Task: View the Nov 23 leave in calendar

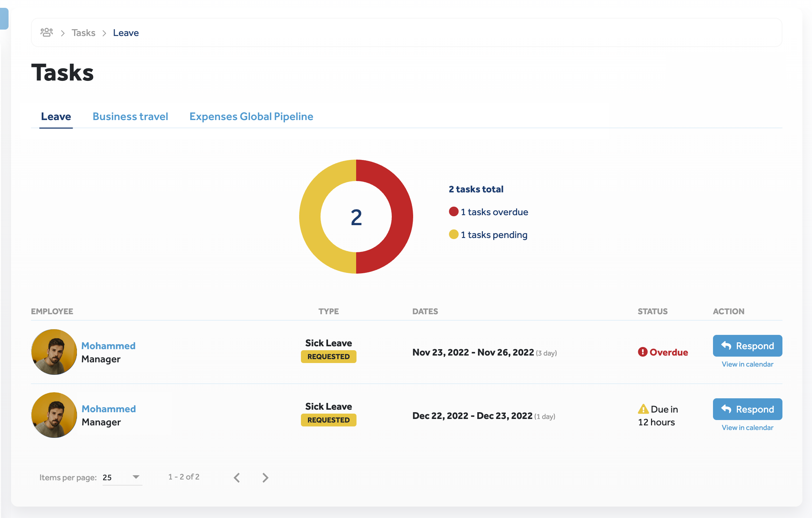Action: [x=747, y=364]
